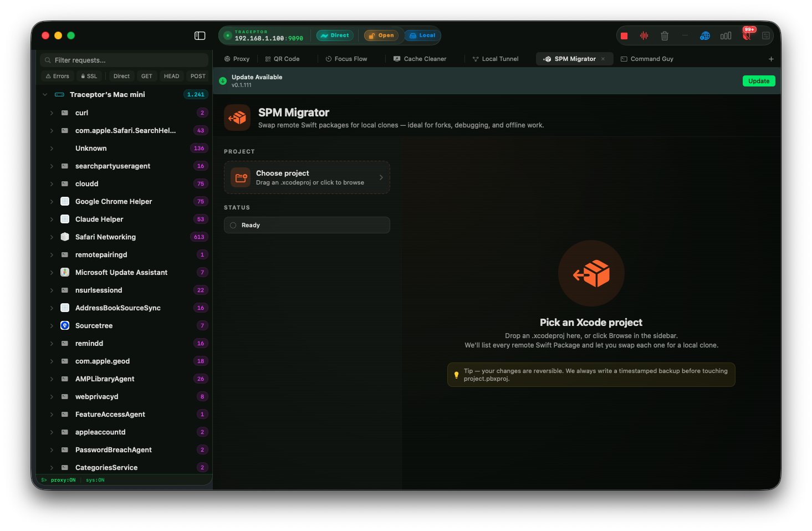Screen dimensions: 812x531
Task: Click the green Update button
Action: click(x=759, y=81)
